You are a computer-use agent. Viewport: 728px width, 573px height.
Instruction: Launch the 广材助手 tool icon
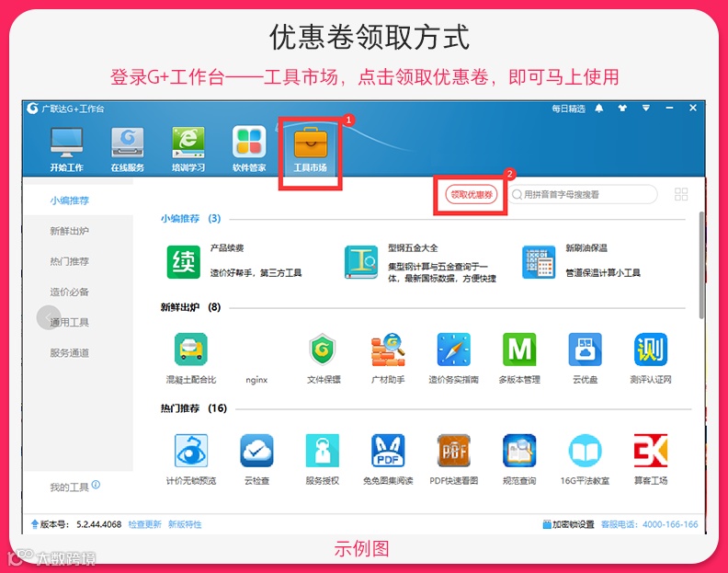[388, 349]
